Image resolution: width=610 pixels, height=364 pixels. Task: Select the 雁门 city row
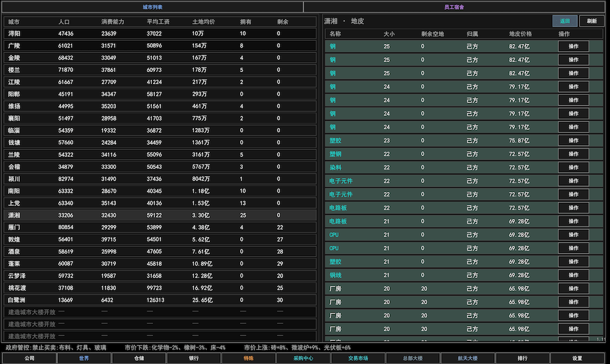coord(160,227)
